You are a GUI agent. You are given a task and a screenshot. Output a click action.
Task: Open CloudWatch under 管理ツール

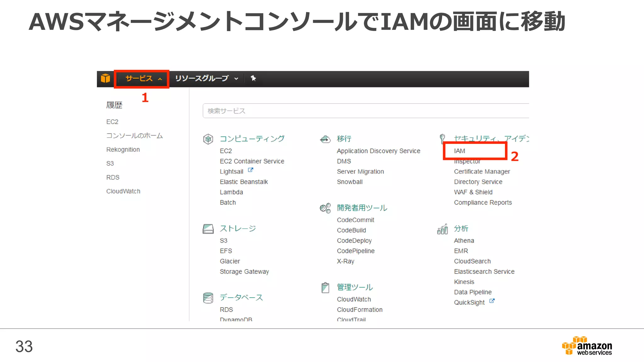coord(354,299)
